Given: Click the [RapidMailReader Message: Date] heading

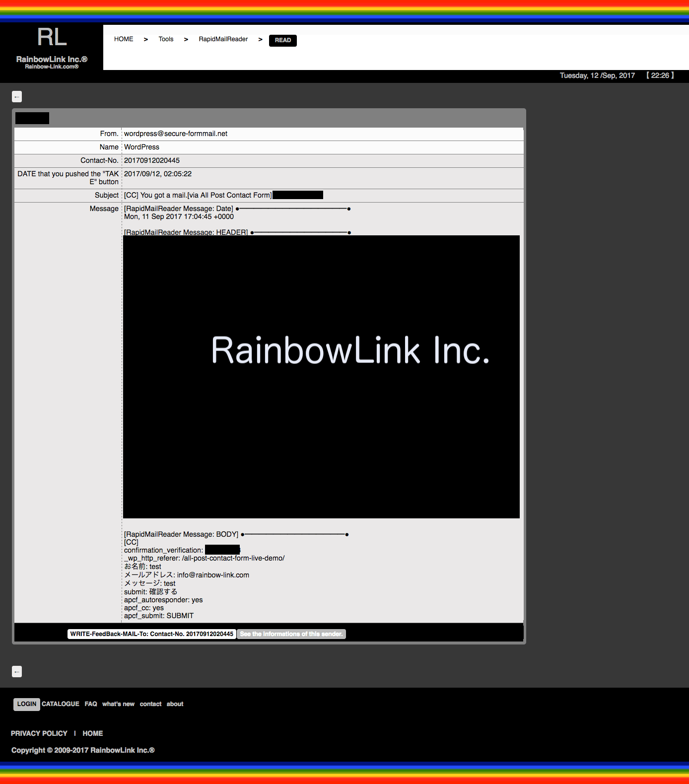Looking at the screenshot, I should pyautogui.click(x=179, y=209).
